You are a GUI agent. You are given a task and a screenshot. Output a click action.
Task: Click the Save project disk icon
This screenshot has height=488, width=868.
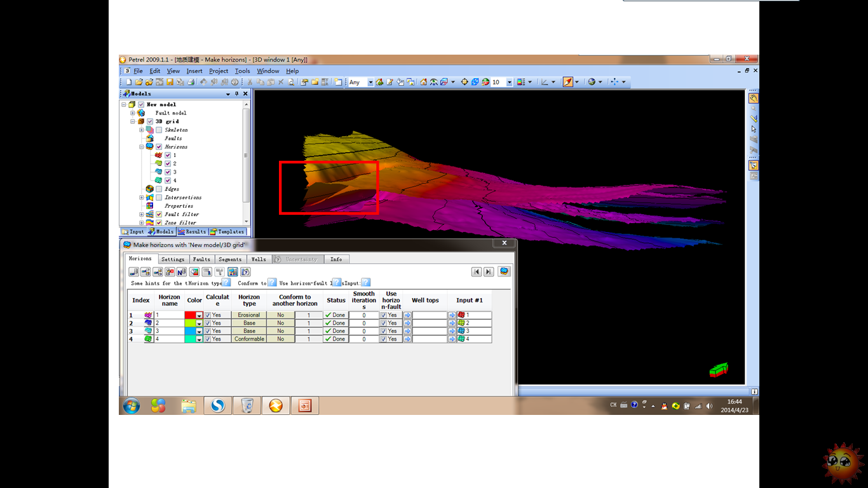pyautogui.click(x=170, y=82)
